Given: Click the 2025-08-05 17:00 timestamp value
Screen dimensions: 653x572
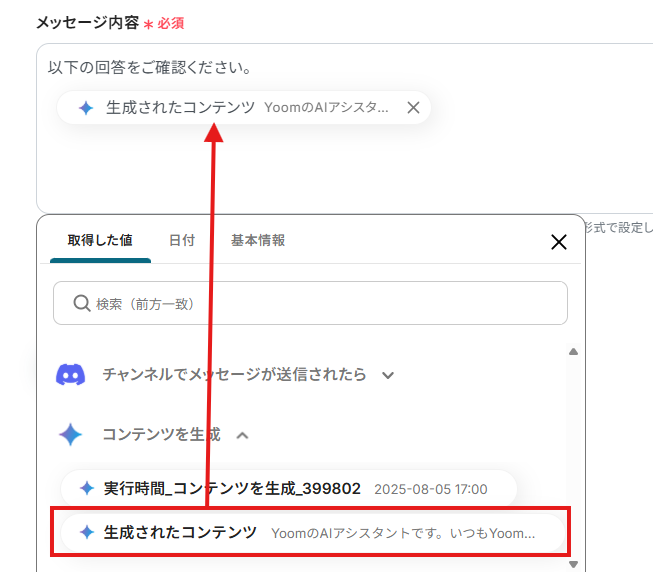Looking at the screenshot, I should 431,489.
